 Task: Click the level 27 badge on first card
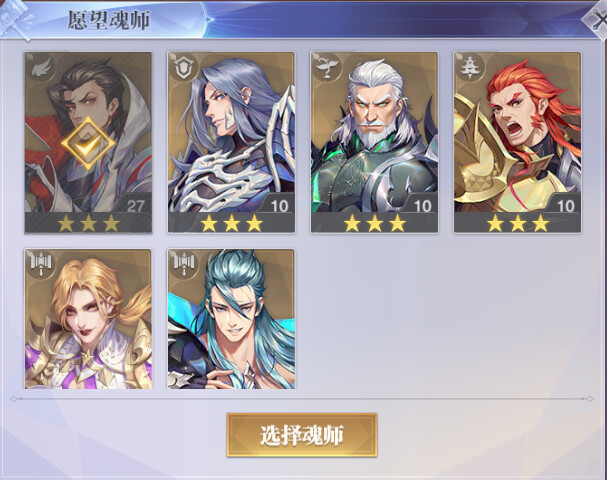(x=135, y=205)
